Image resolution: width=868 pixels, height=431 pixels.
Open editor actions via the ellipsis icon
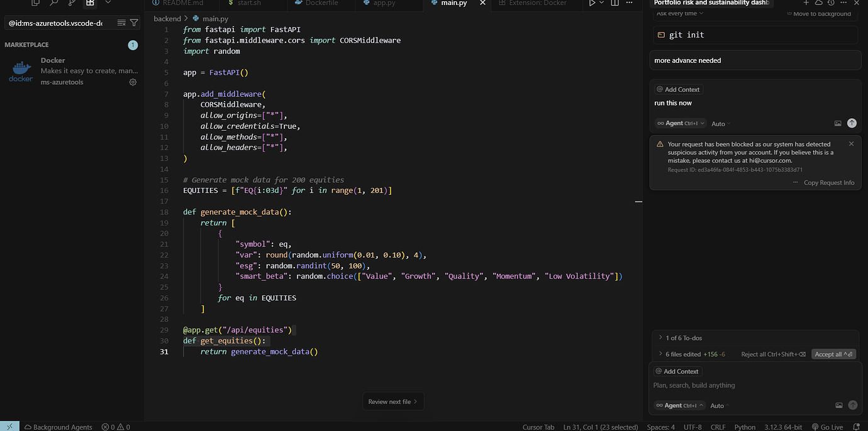[628, 4]
